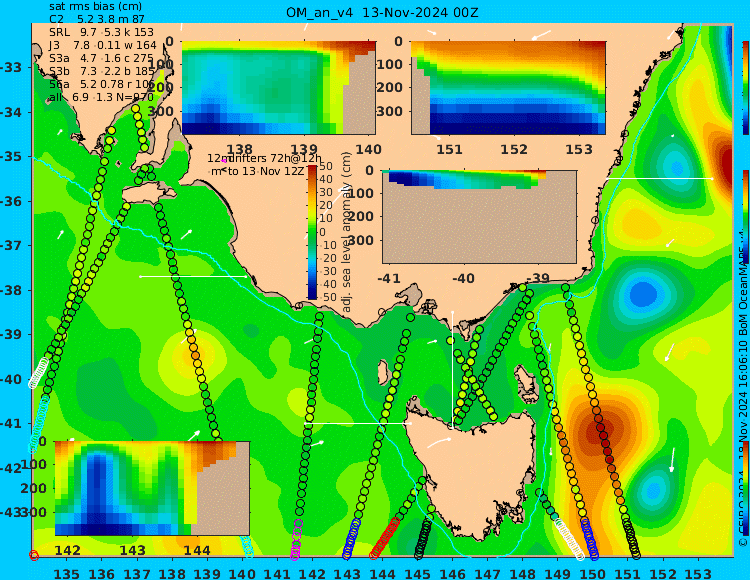The height and width of the screenshot is (580, 750).
Task: Click the magenta circle track markers near 141.5E
Action: (297, 540)
